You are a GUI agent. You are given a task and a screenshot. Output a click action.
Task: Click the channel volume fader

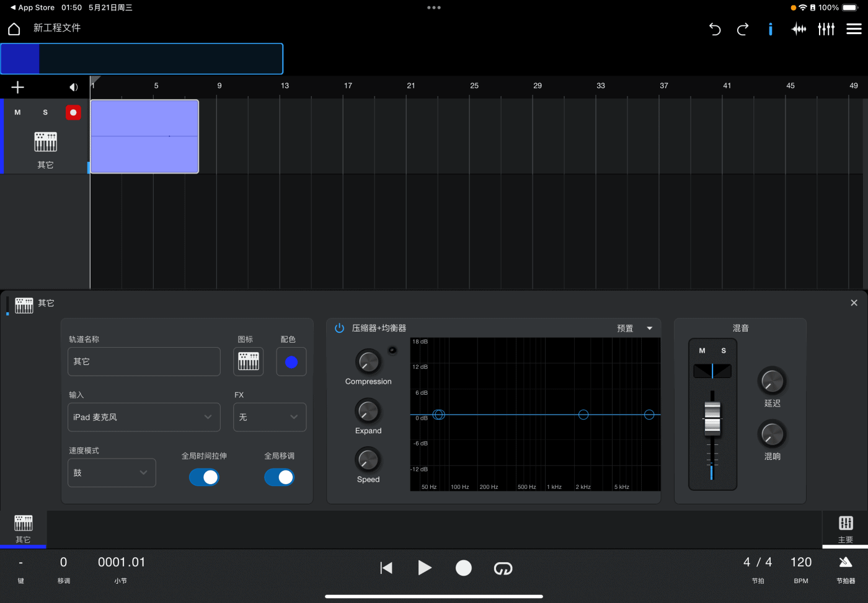[712, 418]
